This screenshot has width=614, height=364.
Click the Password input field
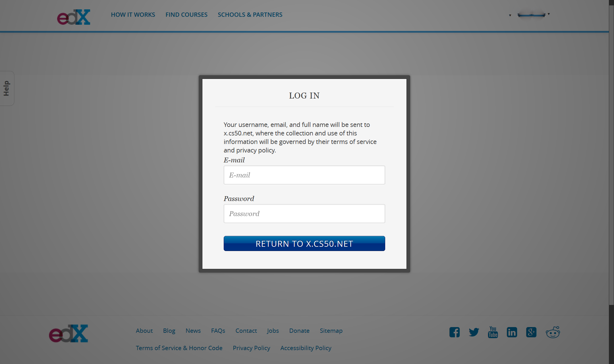pyautogui.click(x=304, y=213)
